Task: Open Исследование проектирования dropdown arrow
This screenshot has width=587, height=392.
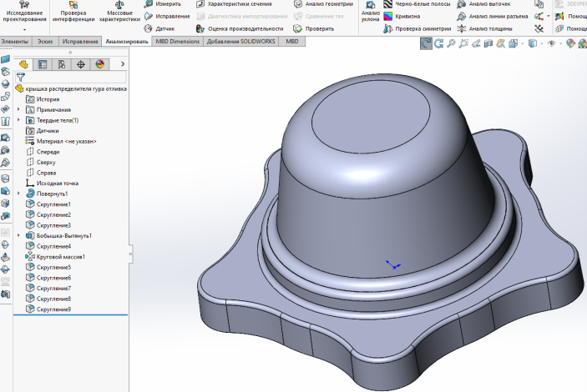Action: click(x=24, y=30)
